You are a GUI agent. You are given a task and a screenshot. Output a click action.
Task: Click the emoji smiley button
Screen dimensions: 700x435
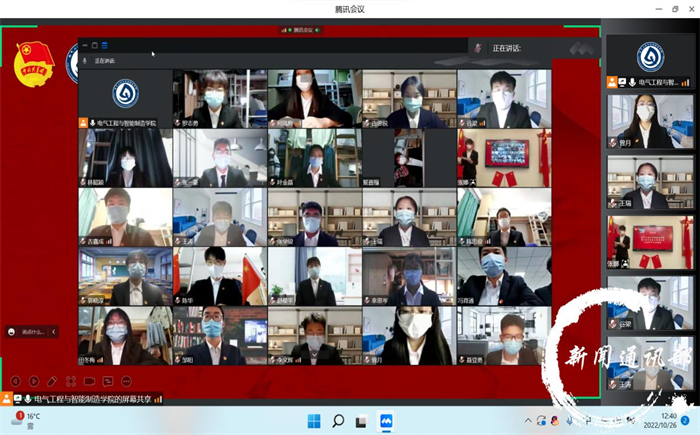coord(12,332)
